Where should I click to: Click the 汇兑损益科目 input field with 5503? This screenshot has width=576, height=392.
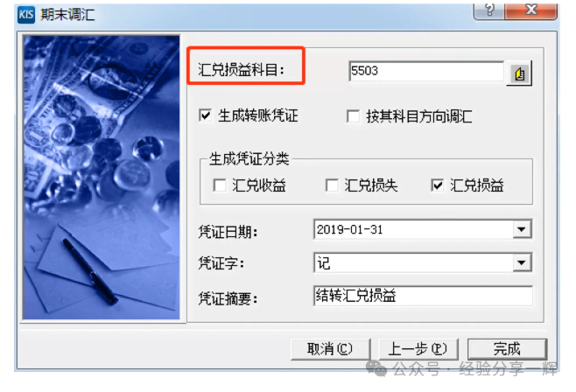[x=426, y=71]
